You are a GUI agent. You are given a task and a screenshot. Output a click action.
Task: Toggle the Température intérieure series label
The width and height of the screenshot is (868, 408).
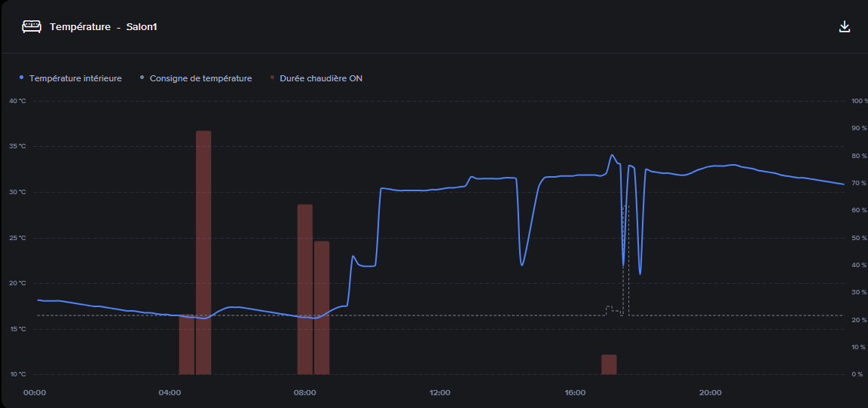(x=75, y=78)
